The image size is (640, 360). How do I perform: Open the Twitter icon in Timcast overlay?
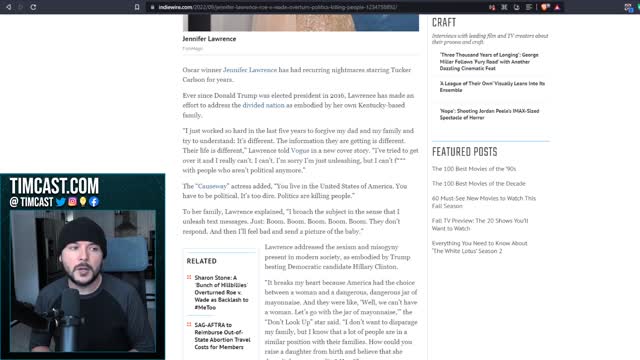click(61, 202)
